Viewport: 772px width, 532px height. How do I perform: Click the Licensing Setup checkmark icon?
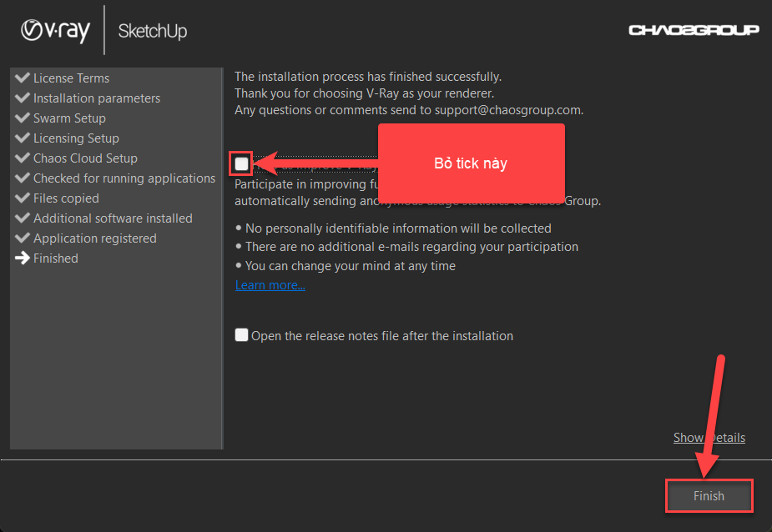click(x=23, y=138)
